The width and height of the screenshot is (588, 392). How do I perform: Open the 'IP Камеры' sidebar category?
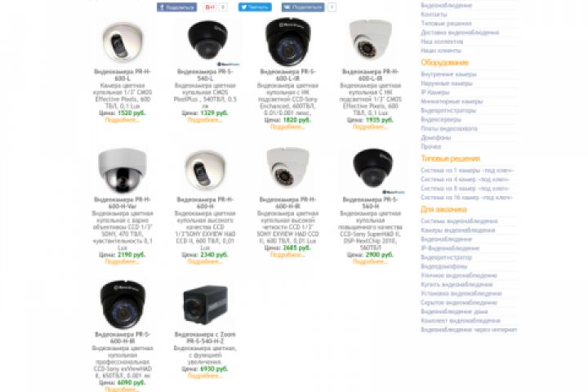(x=435, y=92)
